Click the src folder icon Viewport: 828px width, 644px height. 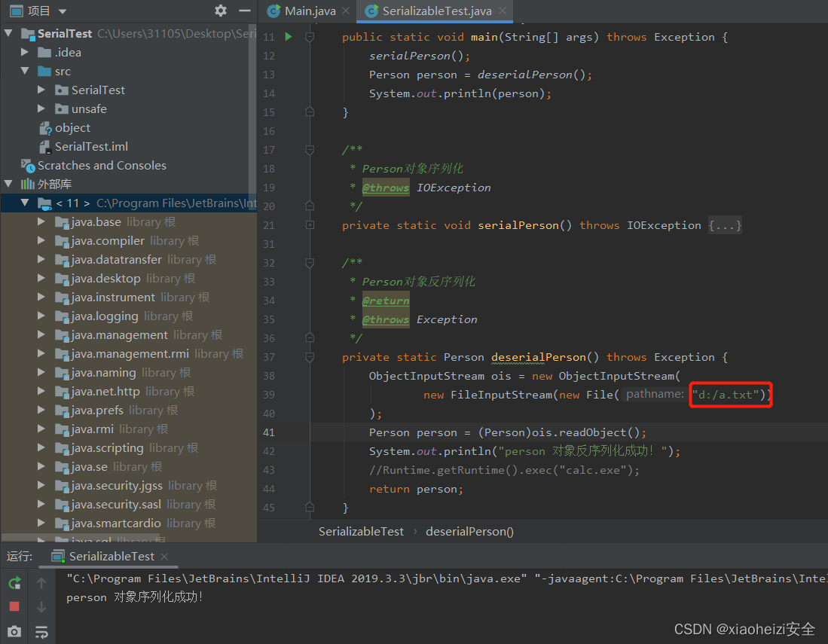point(44,71)
